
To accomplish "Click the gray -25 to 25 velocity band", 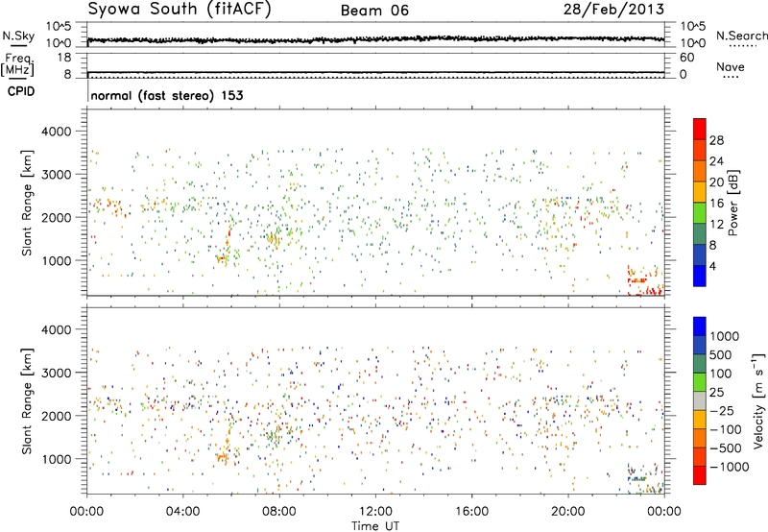I will point(700,401).
